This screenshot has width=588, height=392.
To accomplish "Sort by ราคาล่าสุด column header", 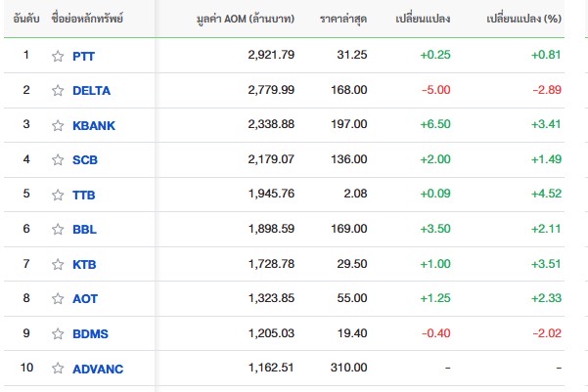I will tap(343, 20).
